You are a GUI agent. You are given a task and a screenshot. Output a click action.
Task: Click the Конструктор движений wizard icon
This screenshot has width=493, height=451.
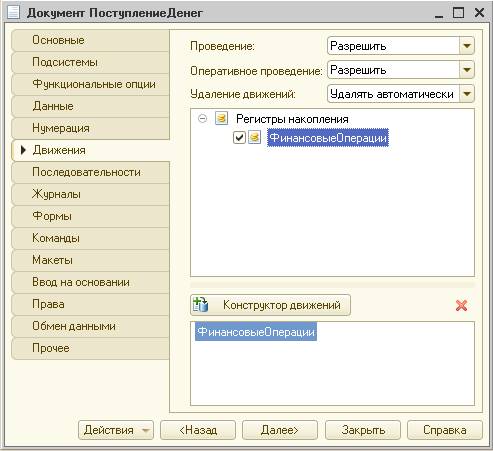point(200,305)
